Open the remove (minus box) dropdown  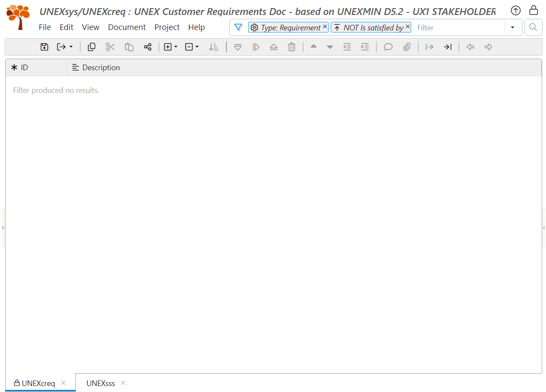[192, 47]
